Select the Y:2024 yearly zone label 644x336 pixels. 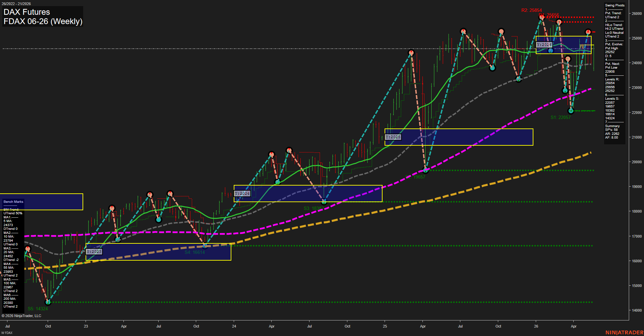tap(242, 193)
